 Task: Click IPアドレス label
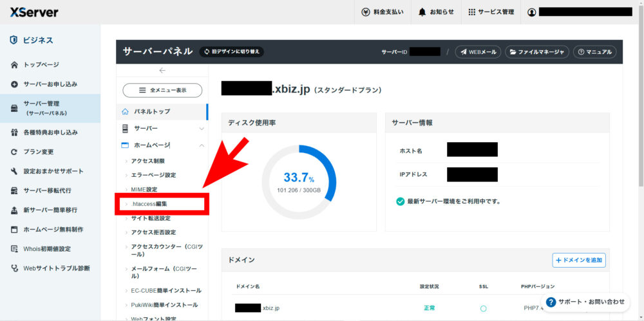pos(413,174)
